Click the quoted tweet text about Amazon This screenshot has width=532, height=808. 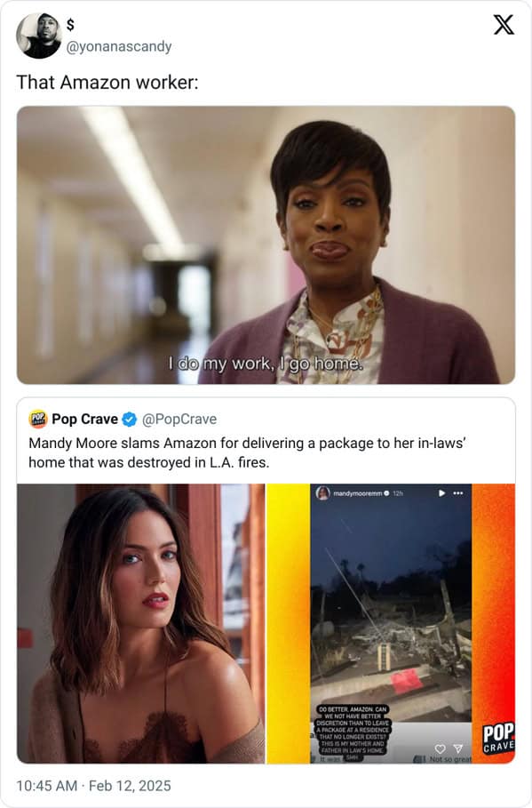coord(248,453)
